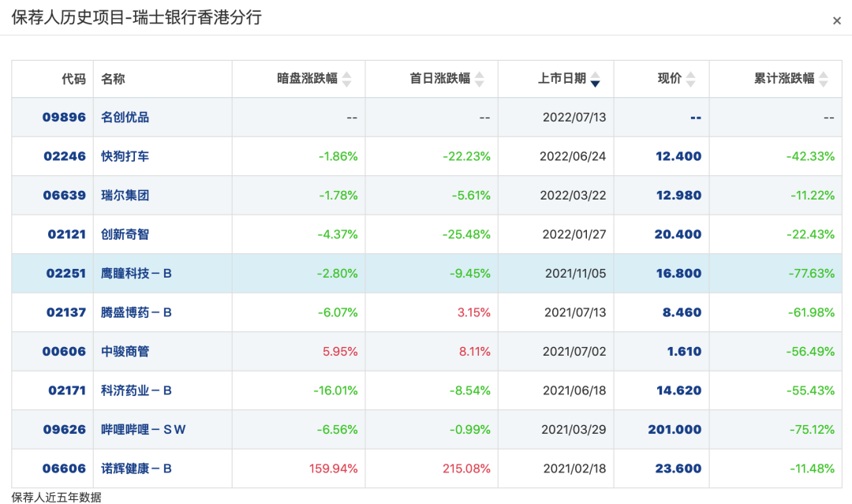This screenshot has height=504, width=852.
Task: Open 哔哩哔哩－SW stock page
Action: coord(144,430)
